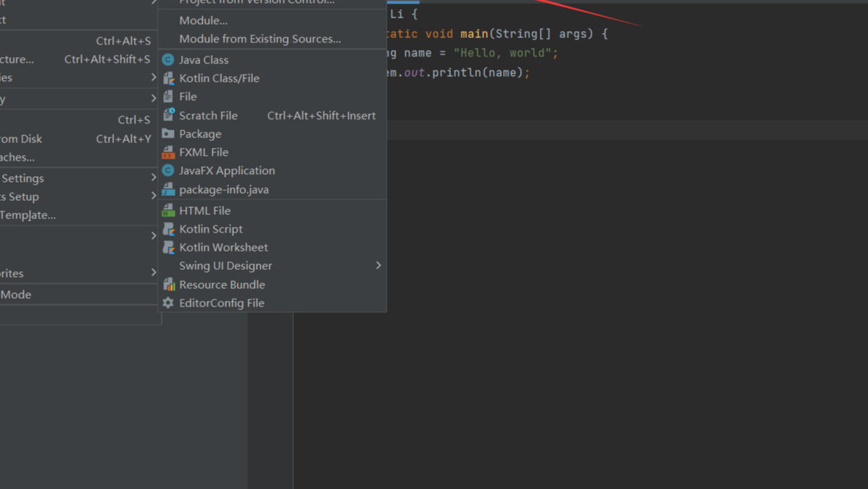This screenshot has height=489, width=868.
Task: Click the Scratch File icon
Action: (168, 115)
